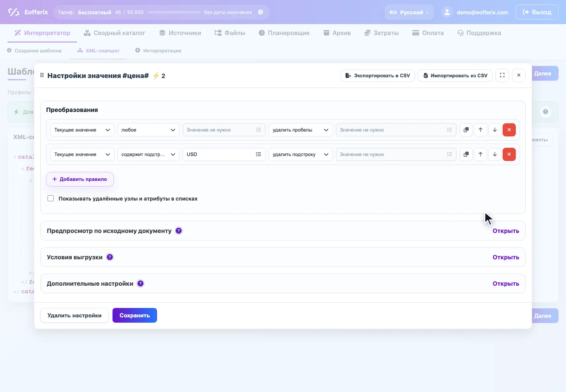The width and height of the screenshot is (566, 392).
Task: Open the Архив tab
Action: point(337,33)
